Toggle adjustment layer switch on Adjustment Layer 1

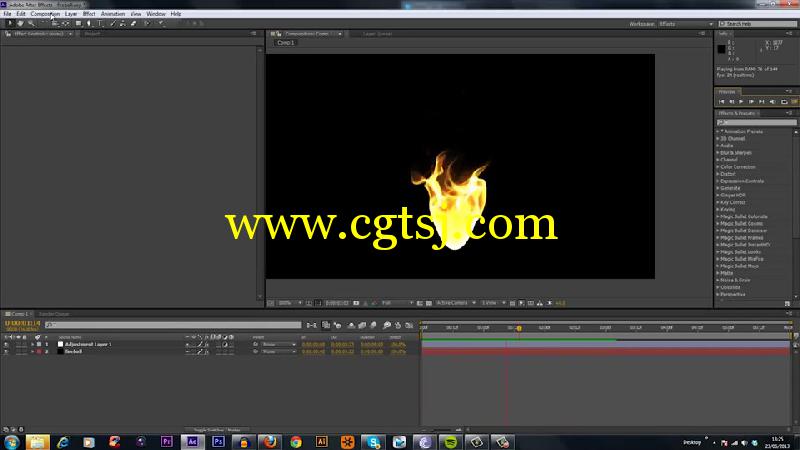225,344
